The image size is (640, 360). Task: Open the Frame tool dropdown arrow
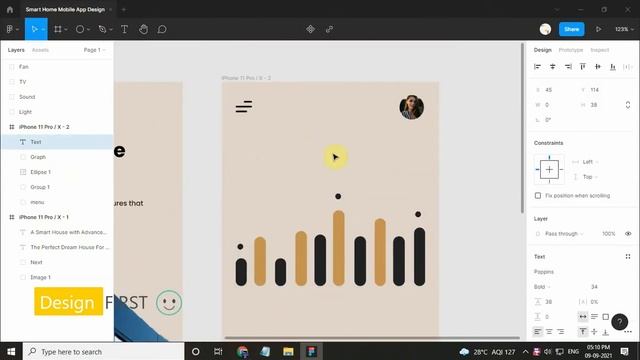pyautogui.click(x=66, y=29)
